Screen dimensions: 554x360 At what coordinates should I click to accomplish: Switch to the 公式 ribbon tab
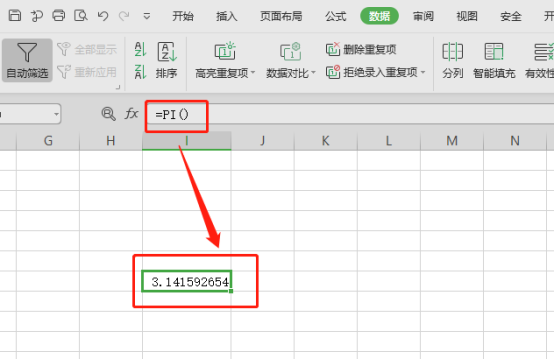pos(335,16)
